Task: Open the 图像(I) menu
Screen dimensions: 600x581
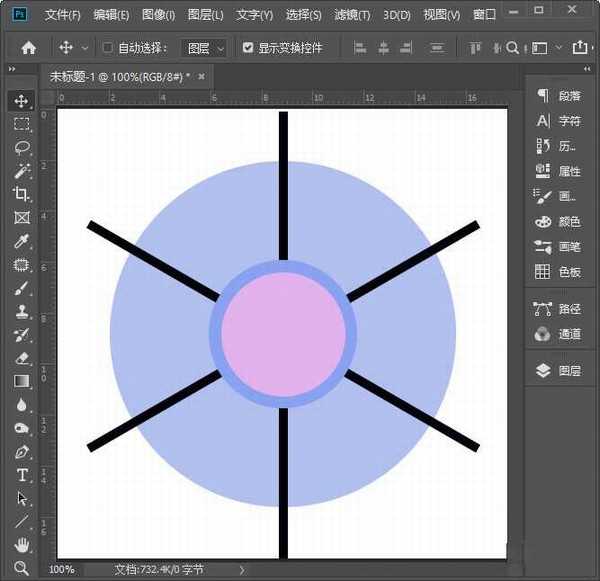Action: (x=158, y=15)
